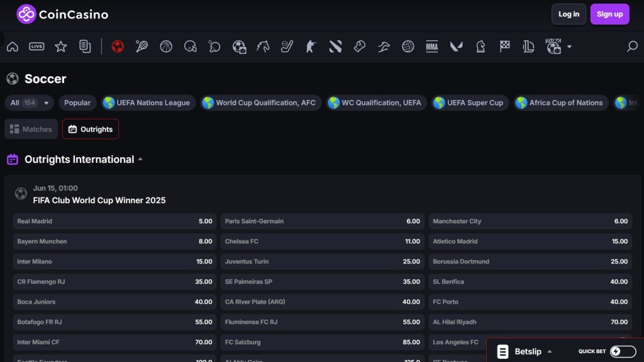
Task: Select World Cup Qualification, AFC chip
Action: click(x=261, y=102)
